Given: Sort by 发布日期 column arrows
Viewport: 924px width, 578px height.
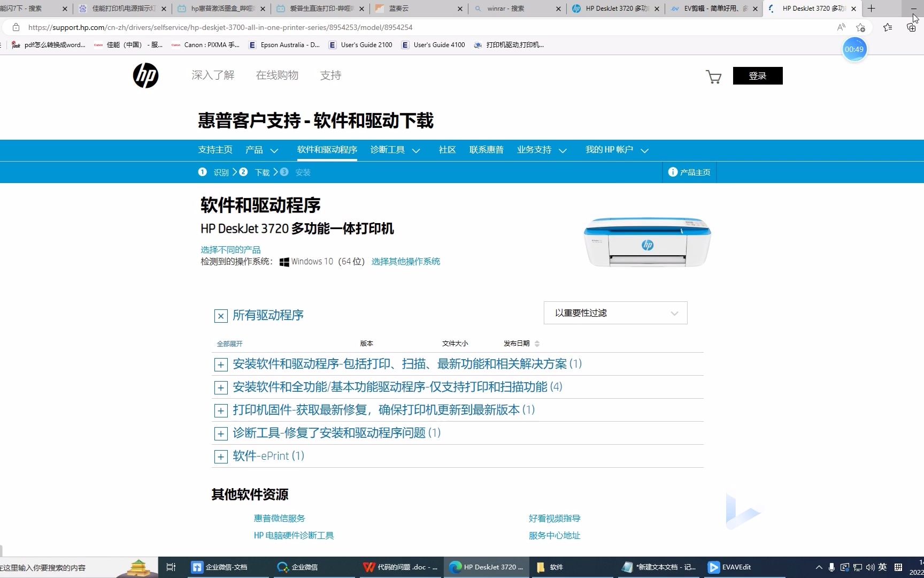Looking at the screenshot, I should click(537, 344).
